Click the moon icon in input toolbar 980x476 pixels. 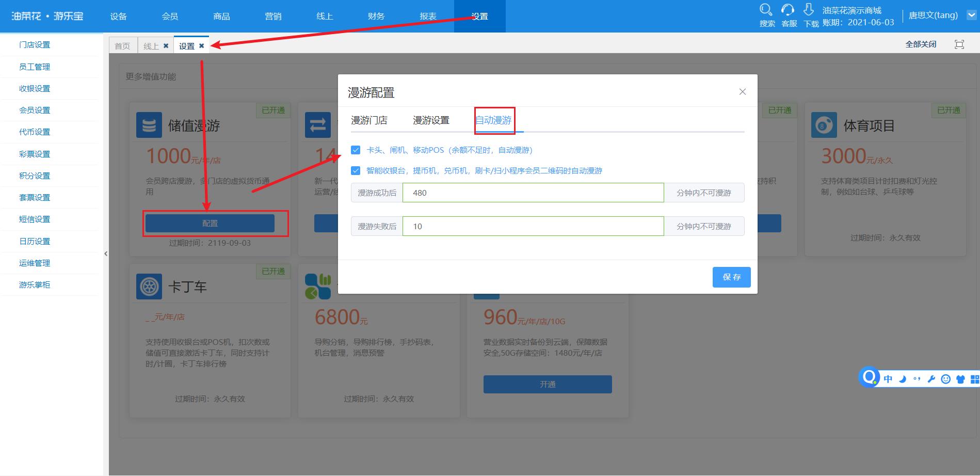(903, 379)
